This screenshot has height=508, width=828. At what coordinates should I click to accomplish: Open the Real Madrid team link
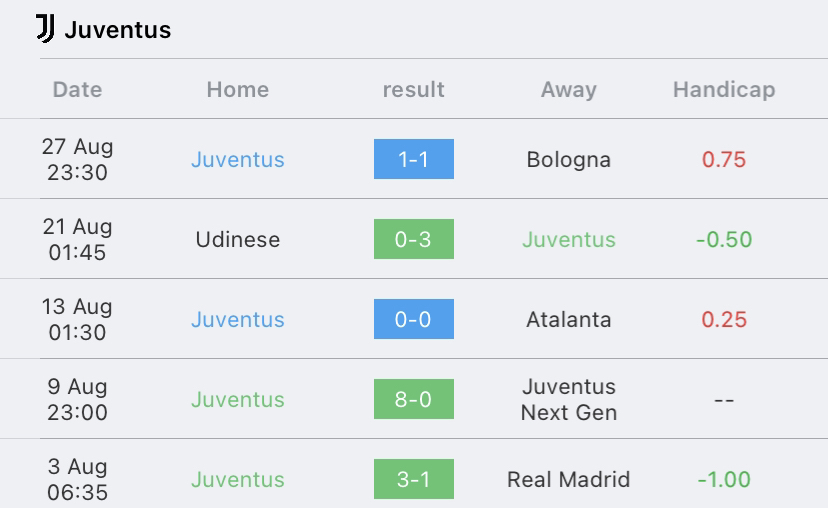[x=569, y=479]
